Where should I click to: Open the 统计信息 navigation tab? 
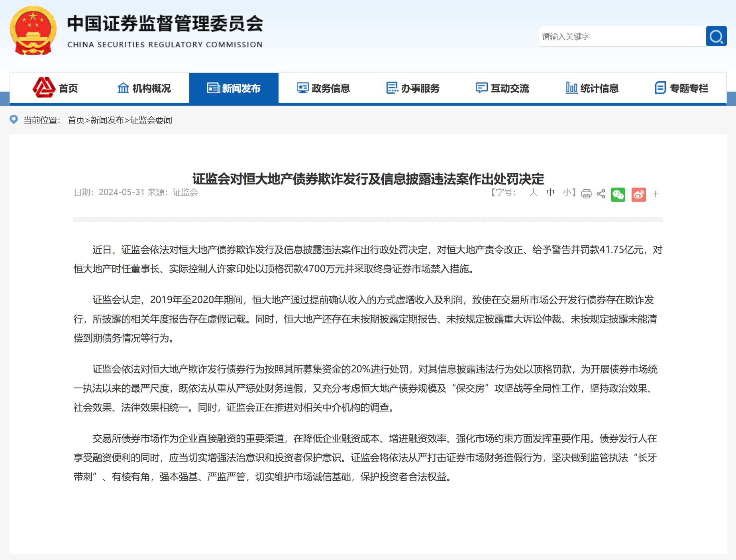[592, 88]
